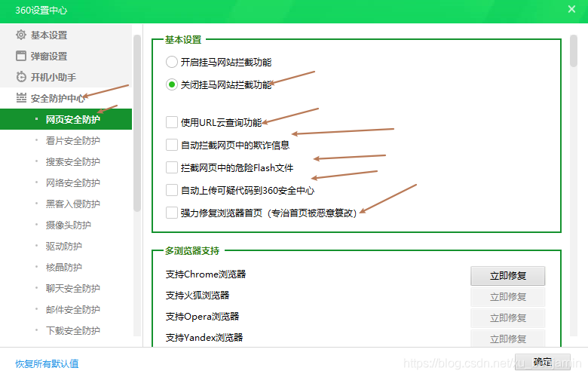Click 立即修复 for Yandex浏览器
588x377 pixels.
508,339
